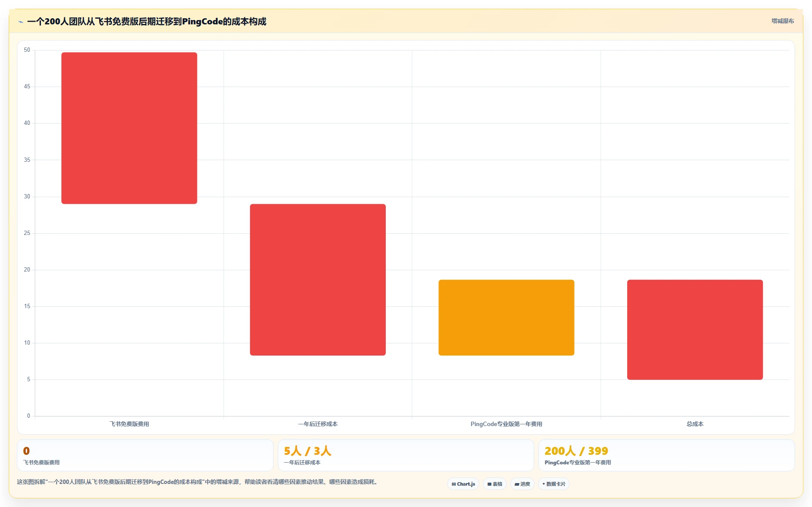The height and width of the screenshot is (507, 812).
Task: Click the y-axis tick label 15
Action: coord(27,306)
